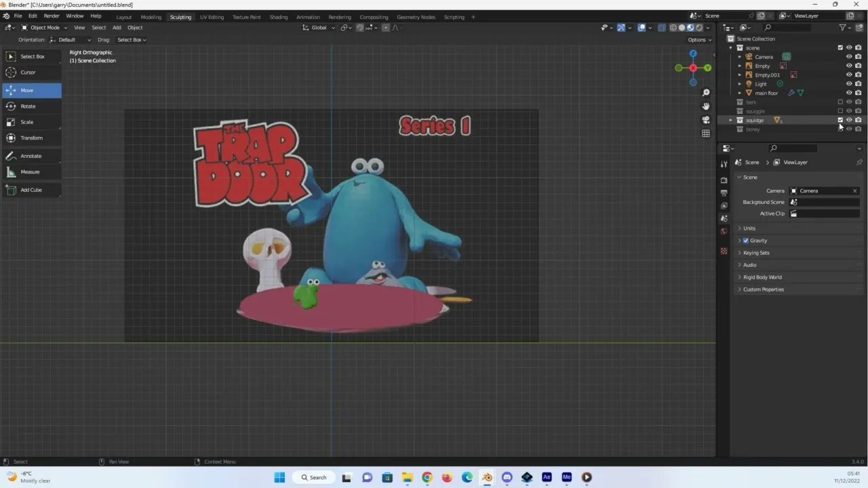The width and height of the screenshot is (868, 488).
Task: Open the Add menu in viewport header
Action: 117,28
